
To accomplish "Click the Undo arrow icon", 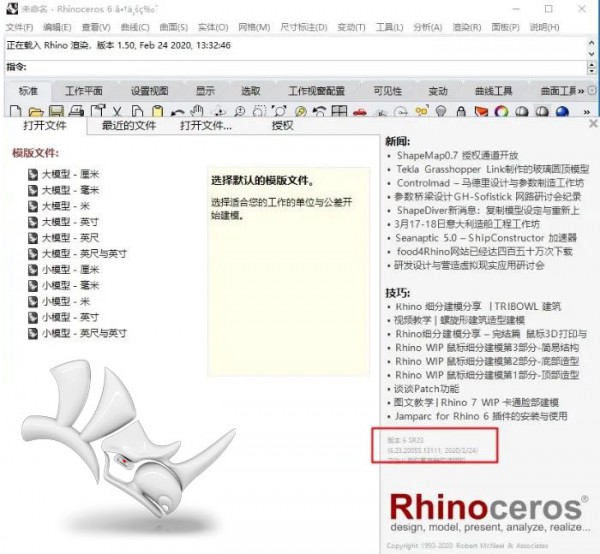I will click(178, 112).
